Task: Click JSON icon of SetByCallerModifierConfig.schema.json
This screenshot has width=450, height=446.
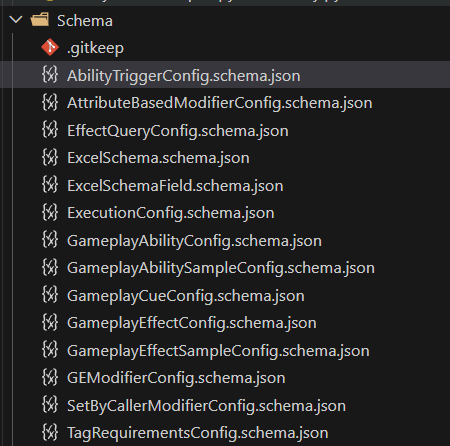Action: pos(50,404)
